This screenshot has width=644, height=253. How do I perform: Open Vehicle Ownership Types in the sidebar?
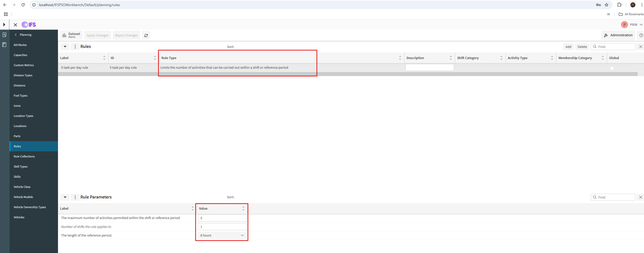[x=34, y=207]
